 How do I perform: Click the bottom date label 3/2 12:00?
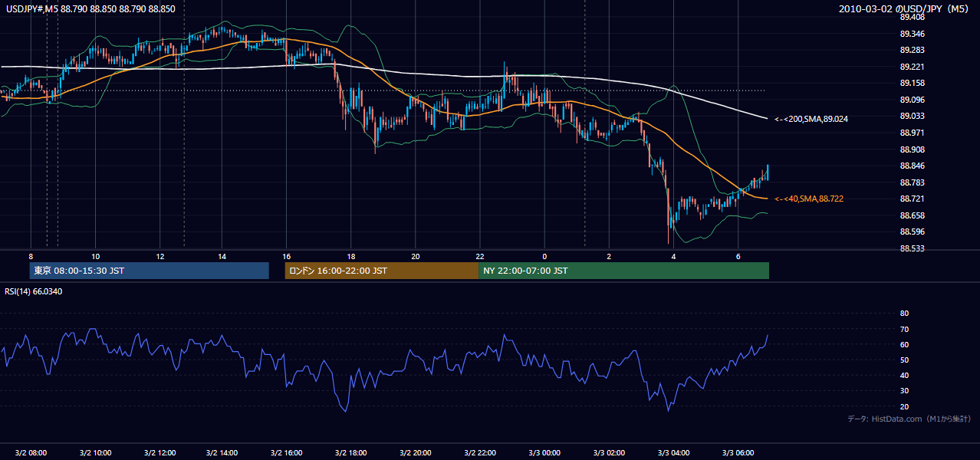[x=159, y=453]
